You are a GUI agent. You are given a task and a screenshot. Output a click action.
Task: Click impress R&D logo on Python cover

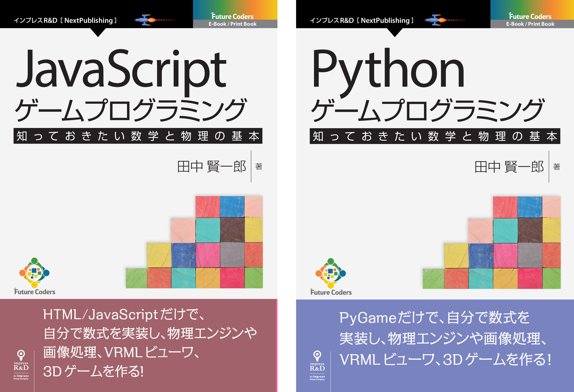tap(317, 366)
